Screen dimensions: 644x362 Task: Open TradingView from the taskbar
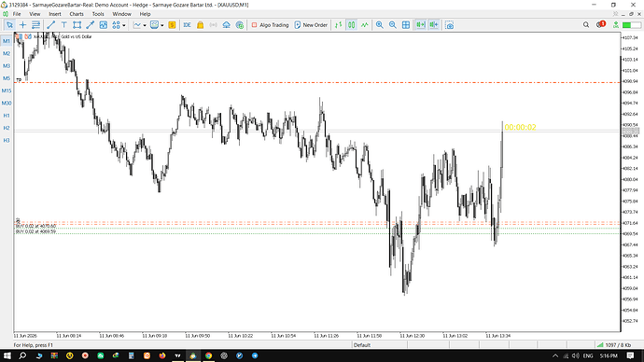[177, 355]
